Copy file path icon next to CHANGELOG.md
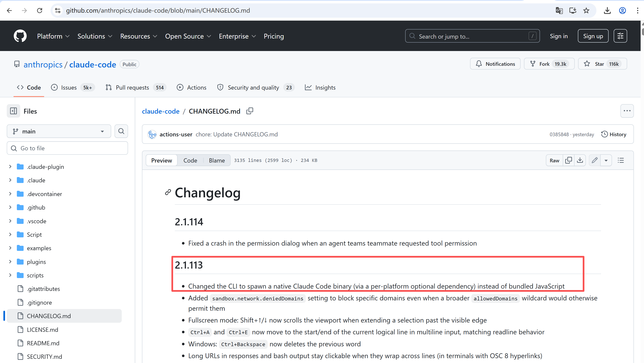 250,111
